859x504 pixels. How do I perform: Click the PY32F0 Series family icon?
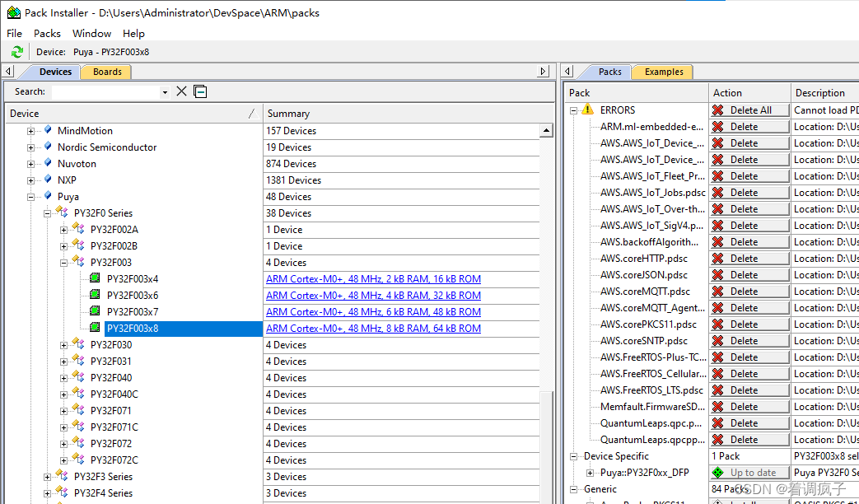[62, 212]
